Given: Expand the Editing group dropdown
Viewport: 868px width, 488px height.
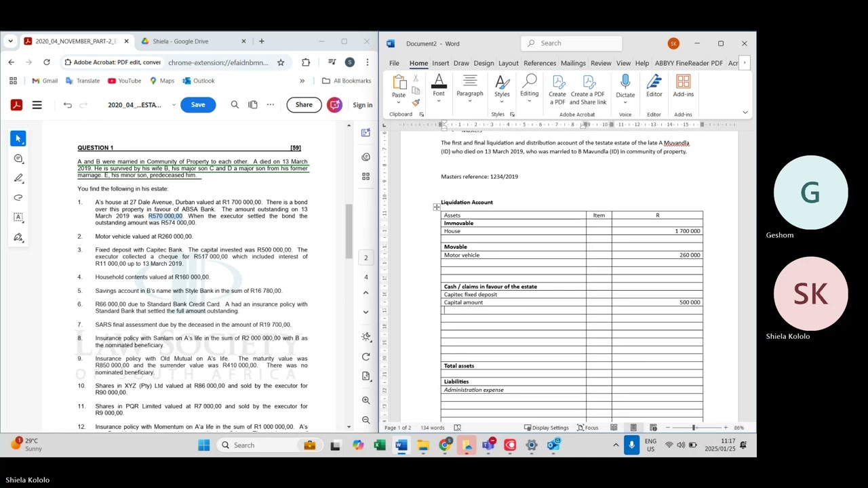Looking at the screenshot, I should pyautogui.click(x=529, y=102).
